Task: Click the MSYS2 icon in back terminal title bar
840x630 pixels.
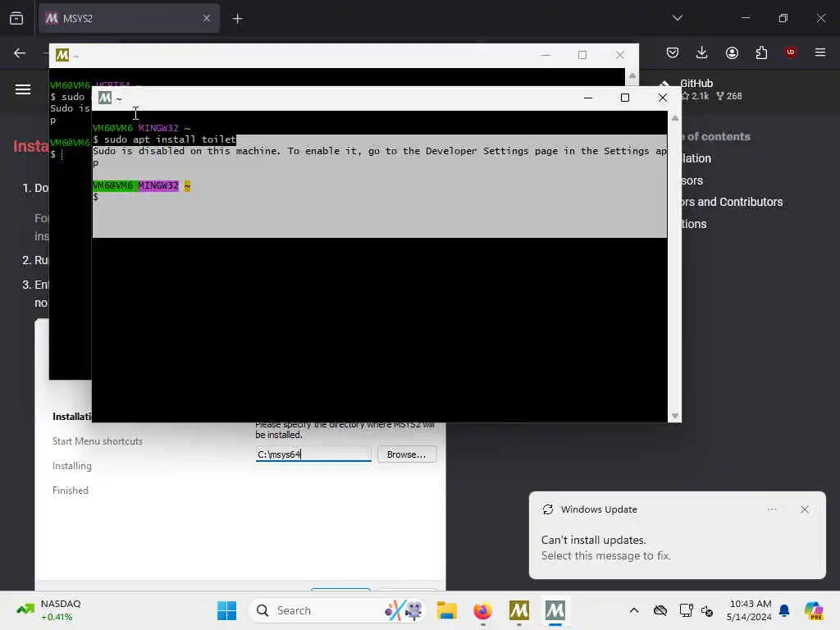Action: tap(62, 55)
